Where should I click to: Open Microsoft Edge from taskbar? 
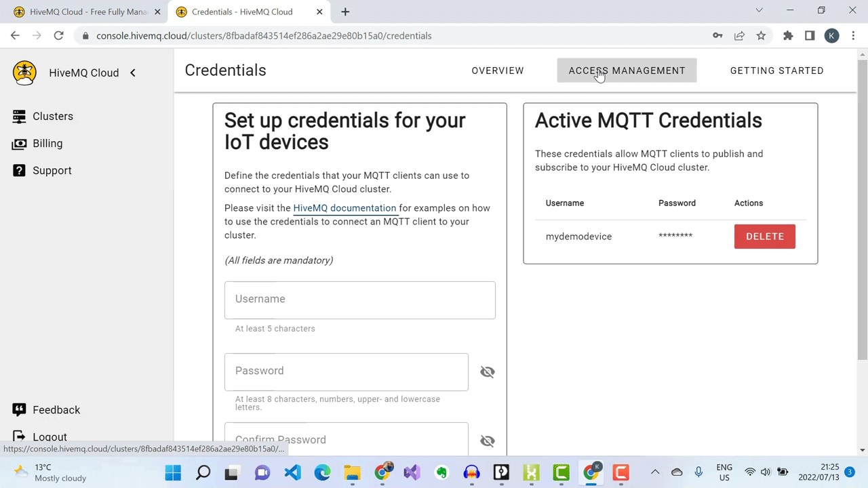pos(323,472)
